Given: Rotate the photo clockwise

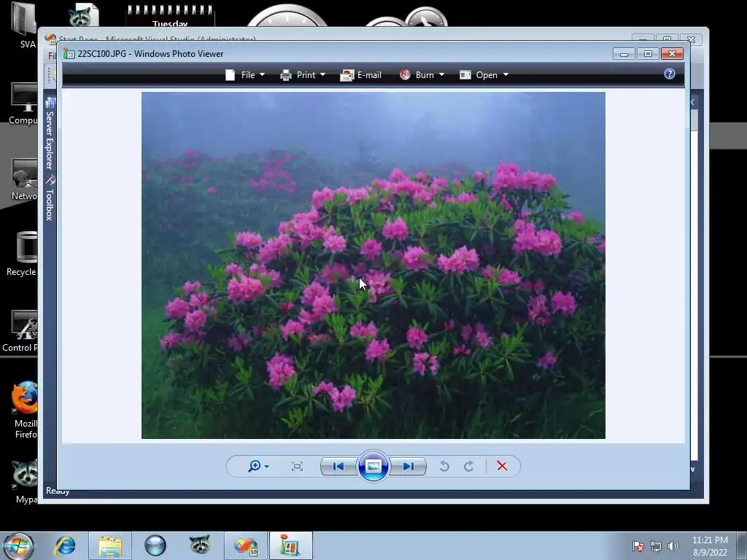Looking at the screenshot, I should (x=469, y=466).
